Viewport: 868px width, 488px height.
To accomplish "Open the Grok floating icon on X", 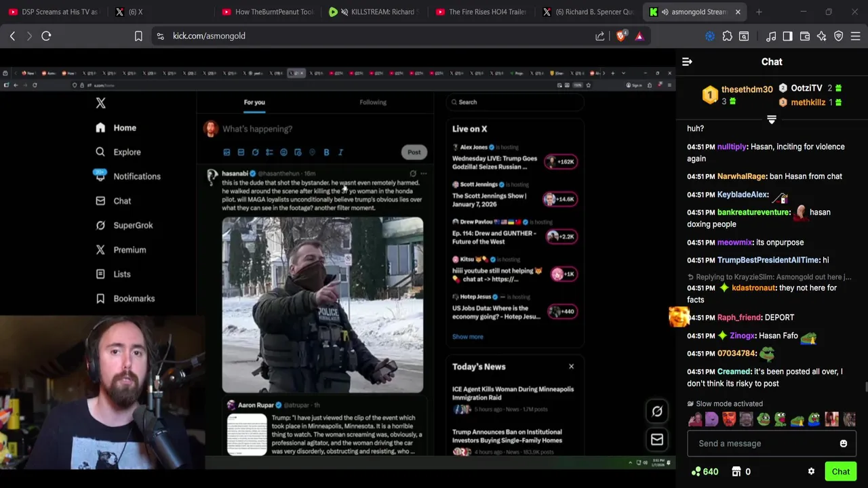I will pos(657,411).
